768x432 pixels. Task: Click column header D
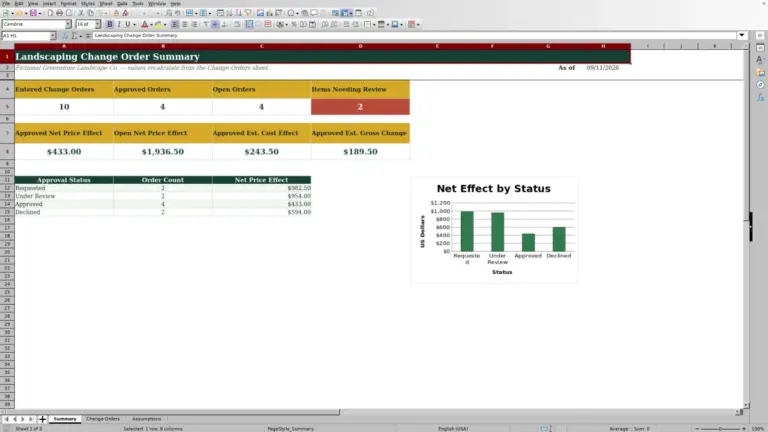(x=360, y=46)
